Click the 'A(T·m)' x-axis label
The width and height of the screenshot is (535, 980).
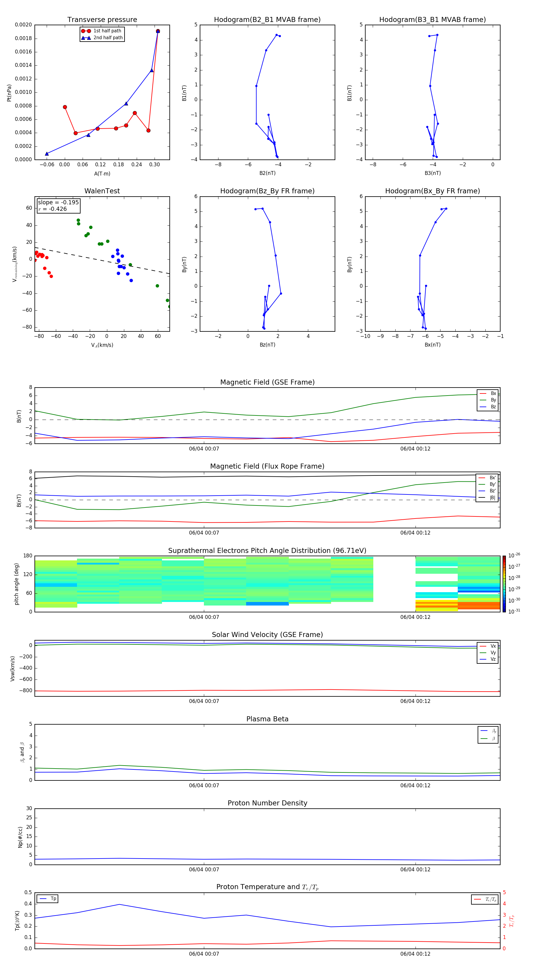[x=102, y=174]
